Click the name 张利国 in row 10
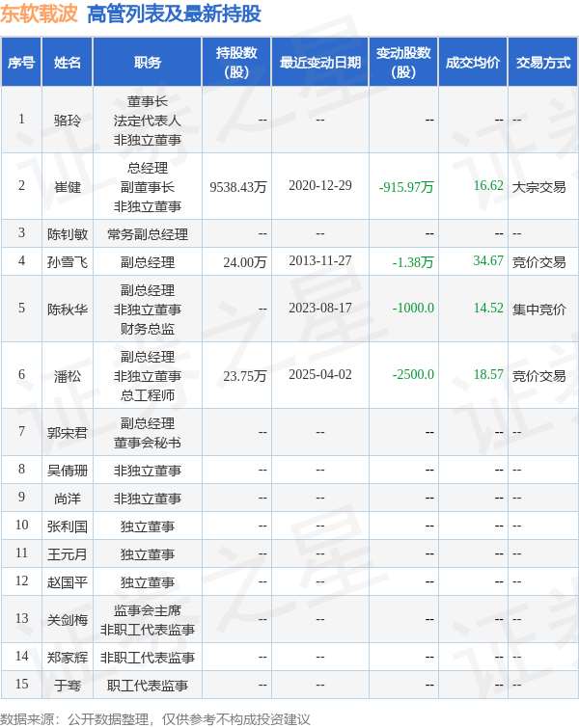This screenshot has width=579, height=728. pos(68,526)
